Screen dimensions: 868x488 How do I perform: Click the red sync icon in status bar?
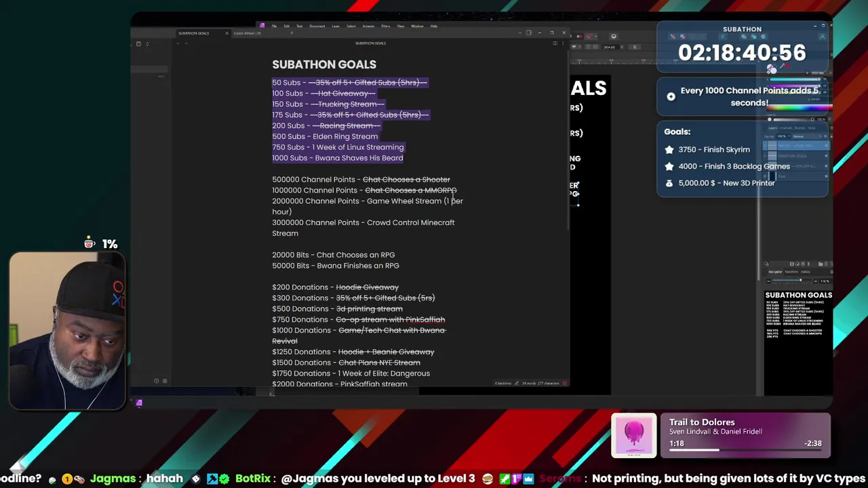click(564, 383)
